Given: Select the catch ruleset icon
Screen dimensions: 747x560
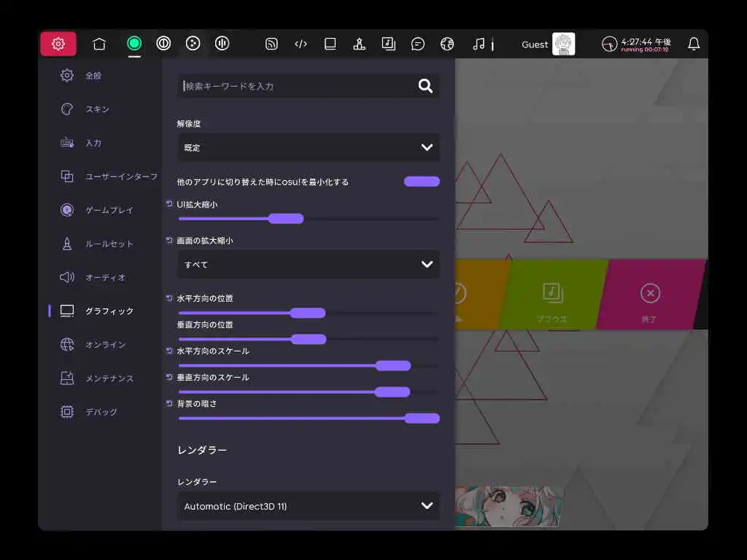Looking at the screenshot, I should [x=193, y=44].
